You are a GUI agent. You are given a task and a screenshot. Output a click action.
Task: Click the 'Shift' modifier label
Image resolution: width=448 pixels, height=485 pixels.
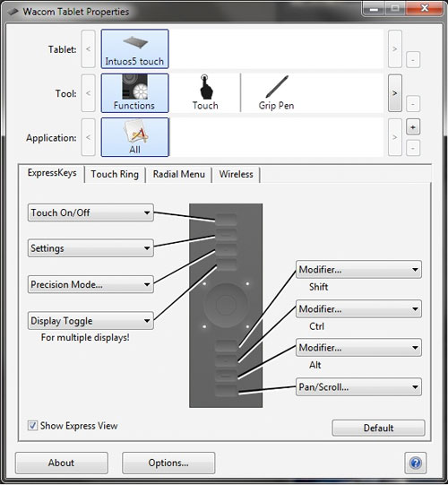pos(318,287)
